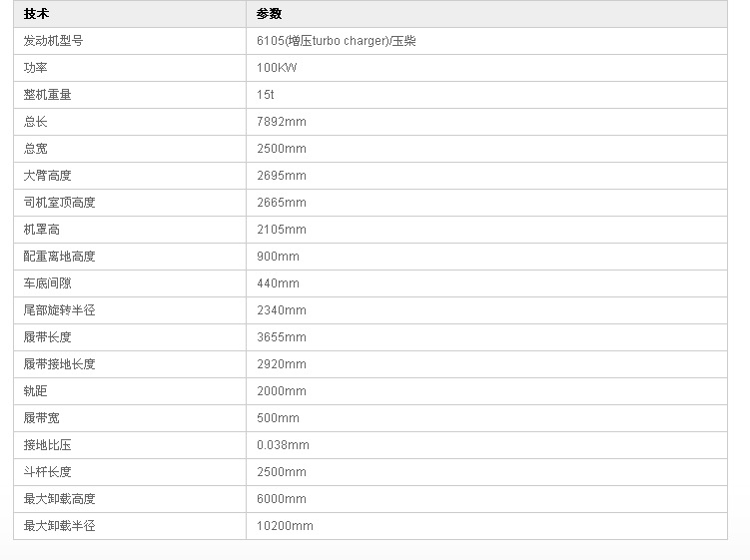Click the 440mm ground clearance value
Image resolution: width=750 pixels, height=560 pixels.
[278, 283]
